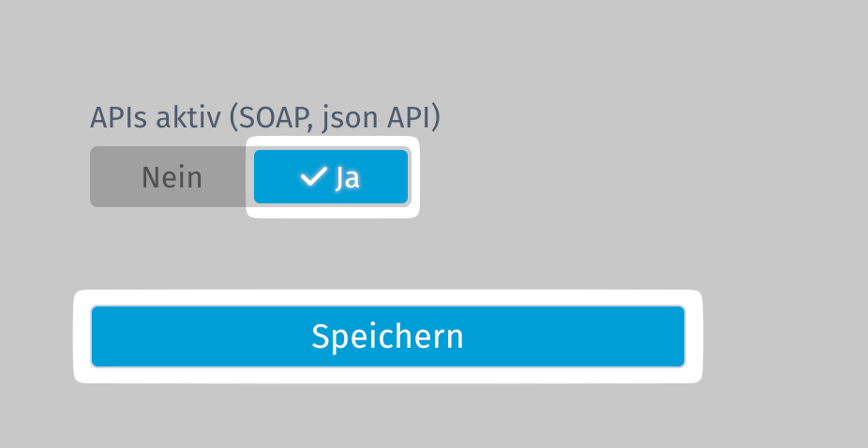The height and width of the screenshot is (448, 868).
Task: Click the word Speichern
Action: pyautogui.click(x=387, y=336)
